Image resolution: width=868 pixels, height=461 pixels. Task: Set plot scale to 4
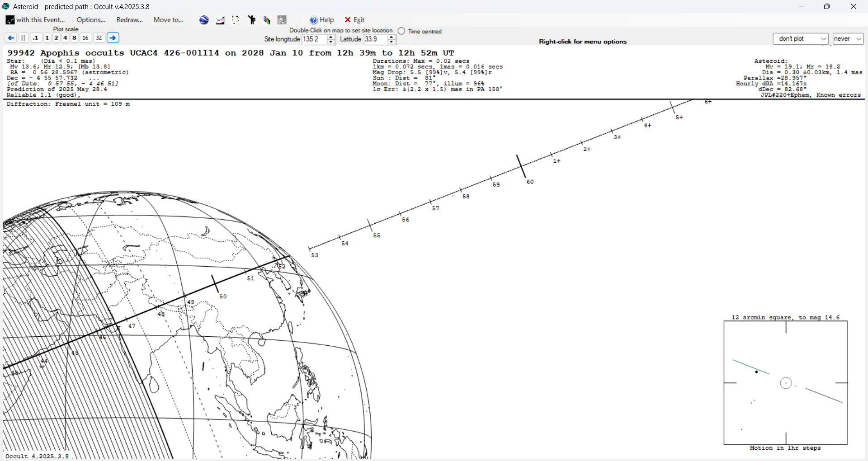65,38
